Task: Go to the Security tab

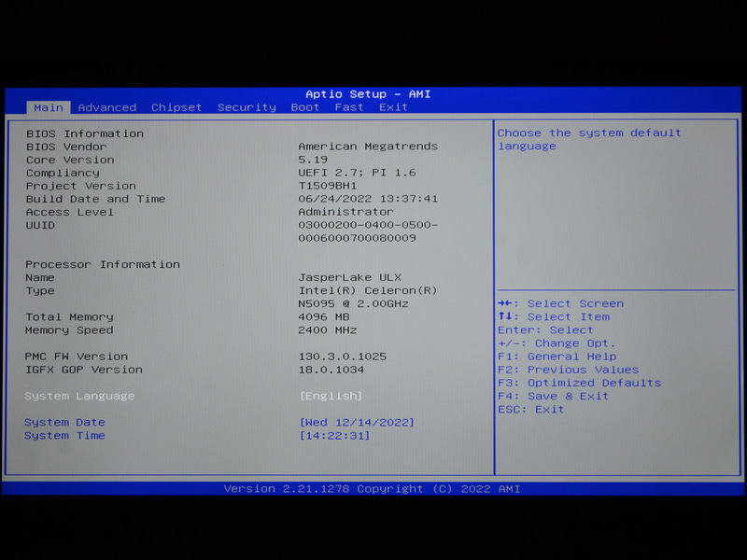Action: click(x=247, y=107)
